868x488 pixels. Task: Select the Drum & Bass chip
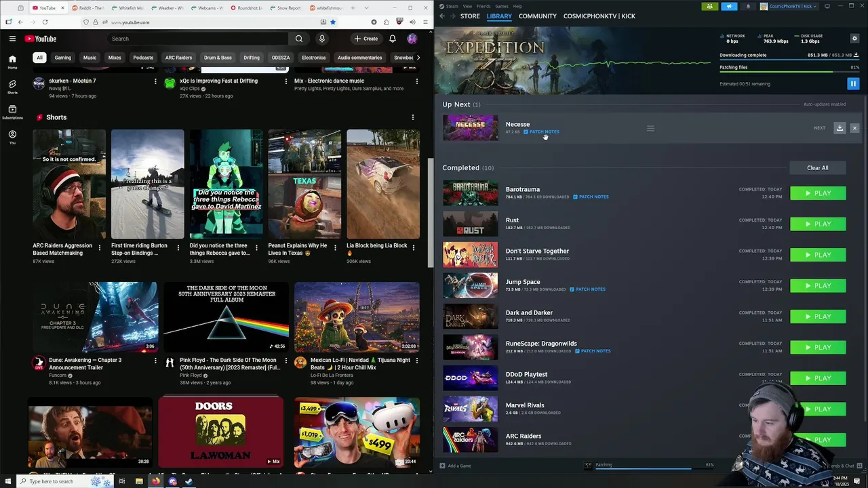tap(218, 58)
